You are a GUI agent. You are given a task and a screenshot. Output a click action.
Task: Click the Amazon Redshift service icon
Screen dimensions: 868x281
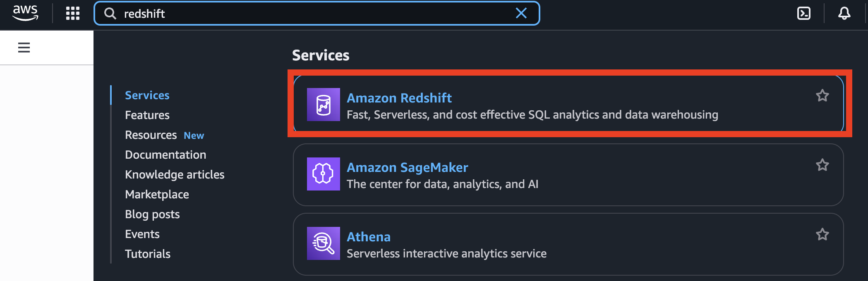coord(324,105)
